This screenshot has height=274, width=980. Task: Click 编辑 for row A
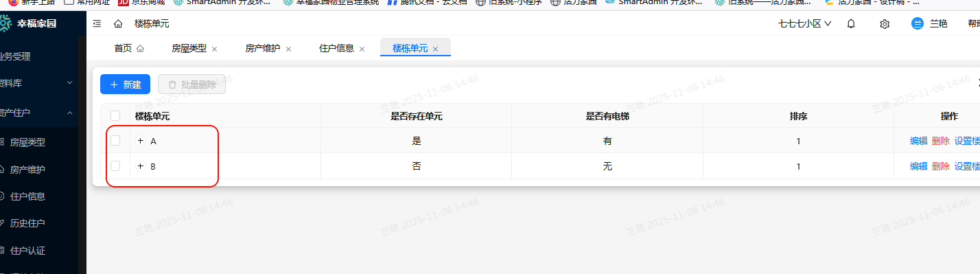click(x=918, y=141)
